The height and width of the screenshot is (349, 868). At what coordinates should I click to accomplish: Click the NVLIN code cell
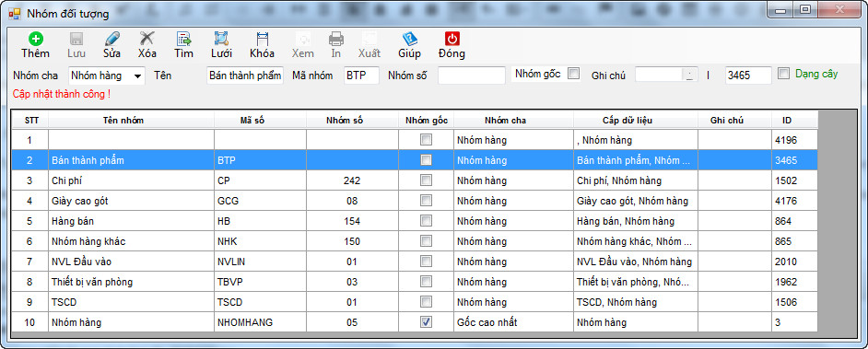pyautogui.click(x=260, y=262)
